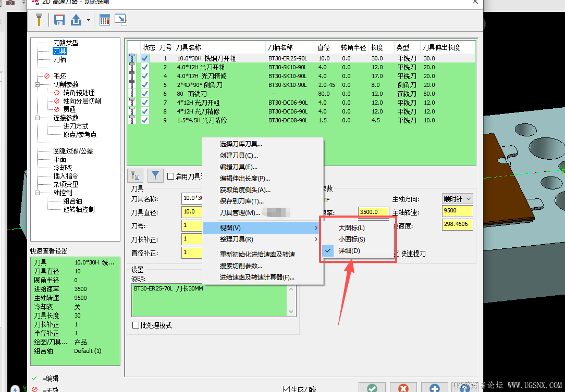The image size is (565, 392).
Task: Open the export icon's dropdown arrow
Action: click(87, 20)
